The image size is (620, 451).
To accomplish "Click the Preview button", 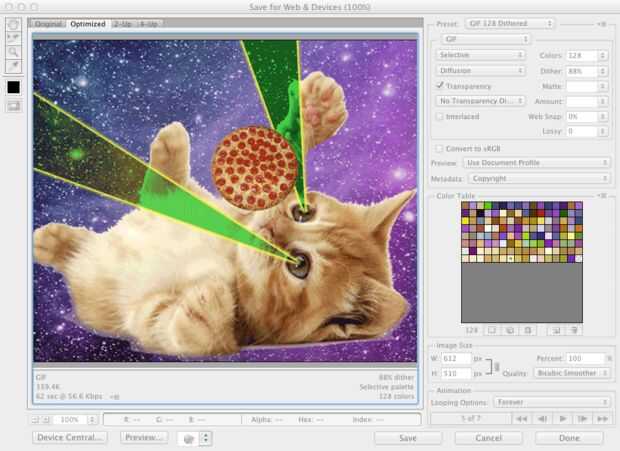I will [x=144, y=437].
